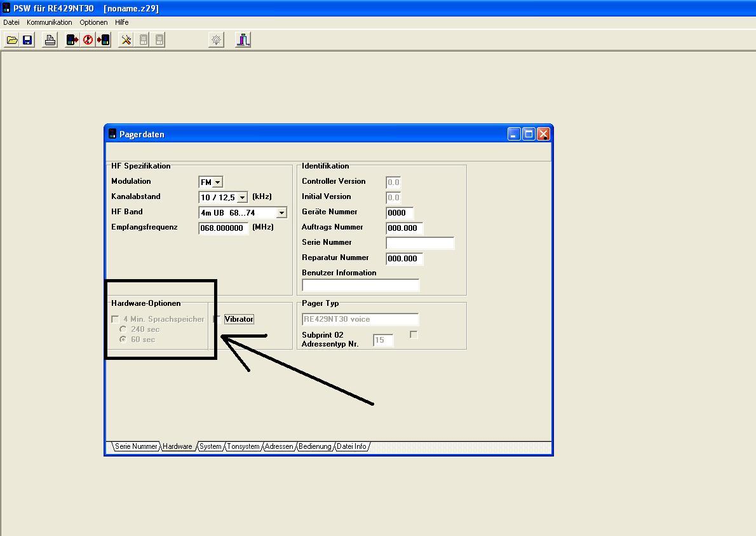Screen dimensions: 756x536
Task: Open the Kommunikation menu
Action: click(50, 22)
